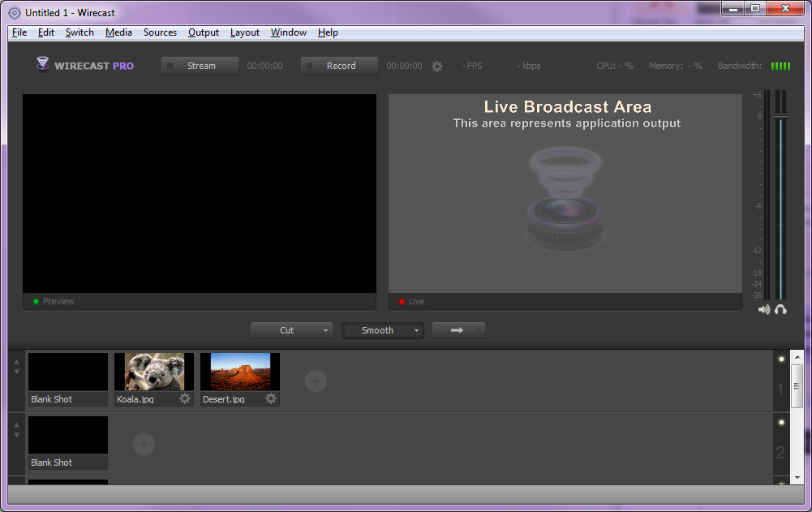Select the Koala.jpg shot thumbnail
The width and height of the screenshot is (812, 512).
(x=154, y=372)
